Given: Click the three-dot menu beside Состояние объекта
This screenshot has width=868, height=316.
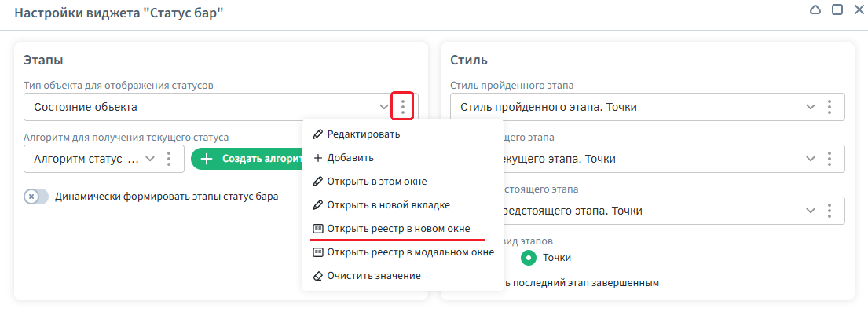Looking at the screenshot, I should (402, 107).
